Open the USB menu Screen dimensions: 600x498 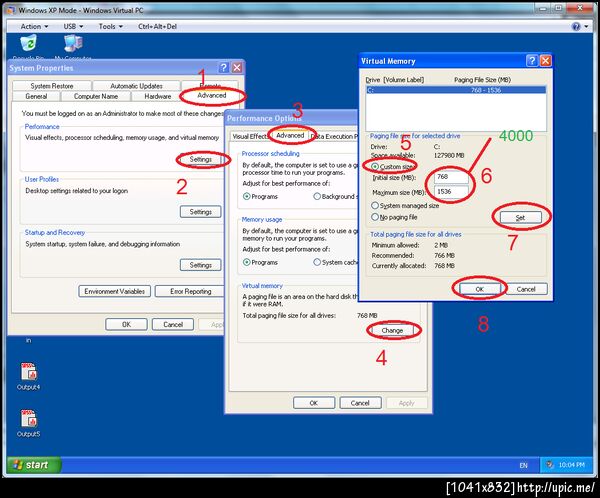[x=73, y=26]
